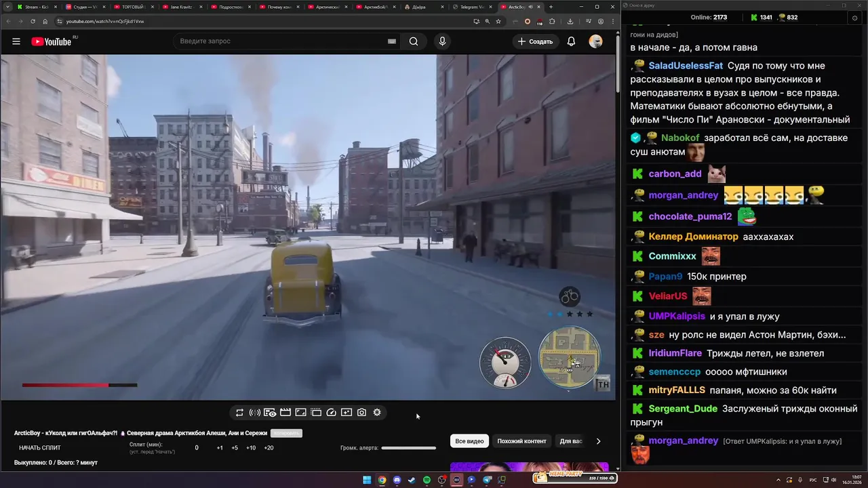Click the add-screen plus icon below video
The image size is (868, 488).
(347, 412)
